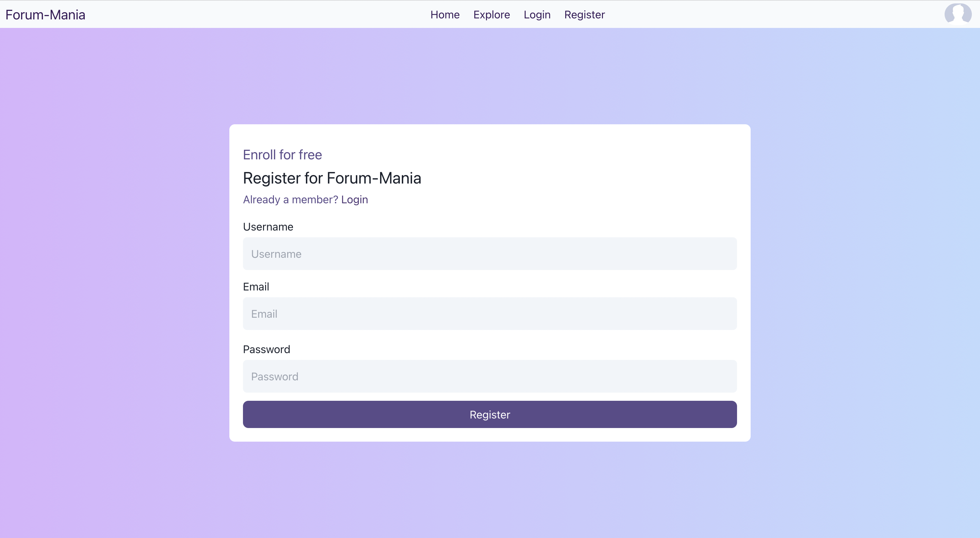Click the 'Register for Forum-Mania' heading

click(x=332, y=178)
